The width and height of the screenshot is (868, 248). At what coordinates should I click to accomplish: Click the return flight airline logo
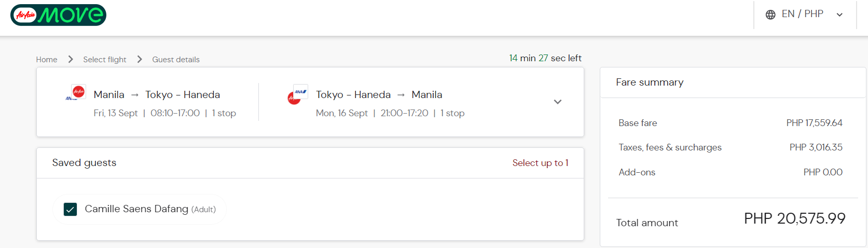click(298, 94)
